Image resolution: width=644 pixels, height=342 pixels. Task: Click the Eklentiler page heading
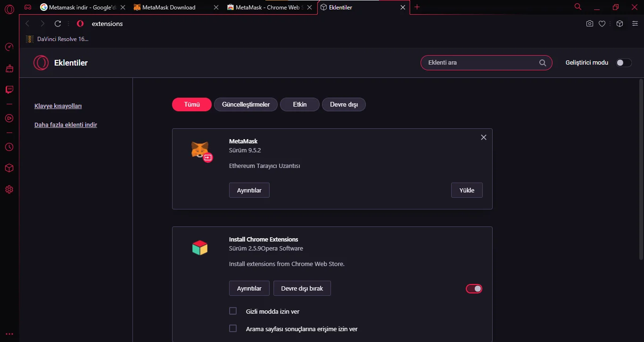point(71,63)
